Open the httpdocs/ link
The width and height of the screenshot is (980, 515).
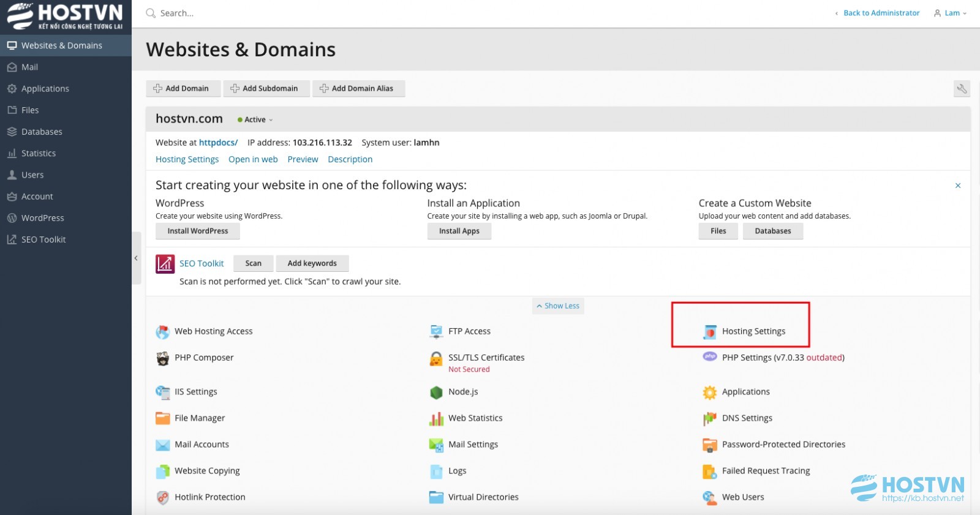(x=218, y=143)
